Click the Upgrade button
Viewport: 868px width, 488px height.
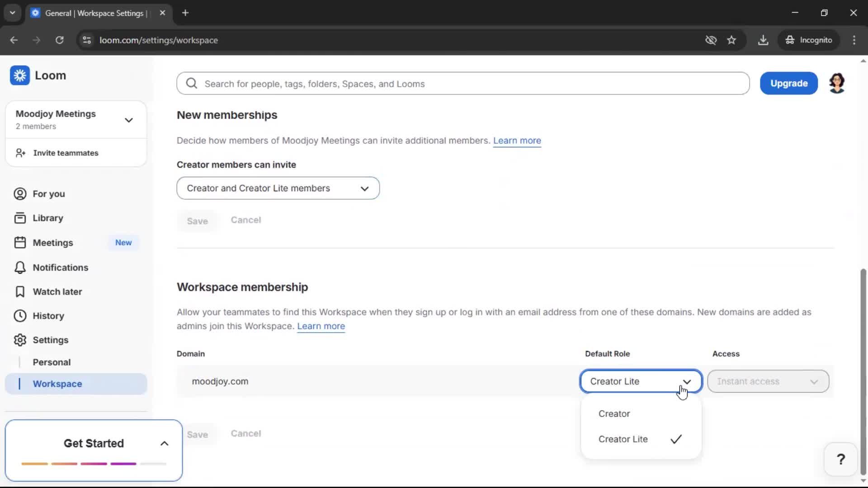click(788, 83)
